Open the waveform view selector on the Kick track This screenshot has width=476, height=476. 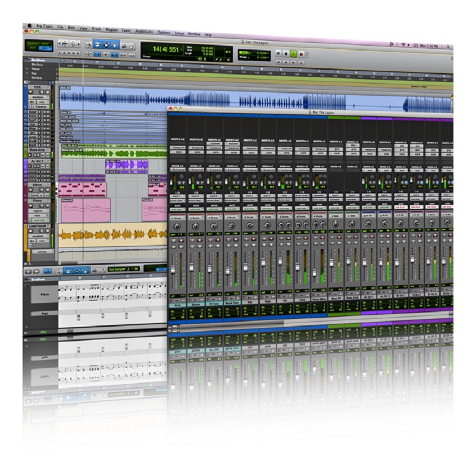tap(38, 98)
